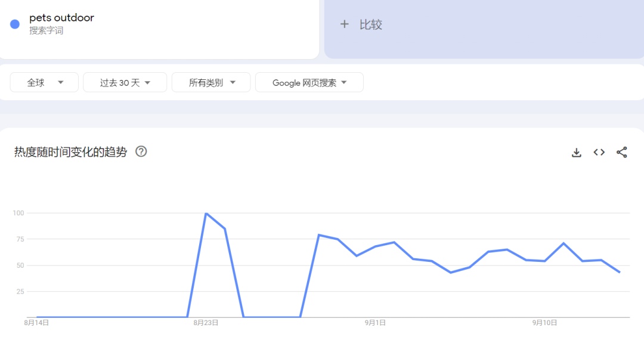
Task: Click the 8月23日 x-axis label
Action: (206, 323)
